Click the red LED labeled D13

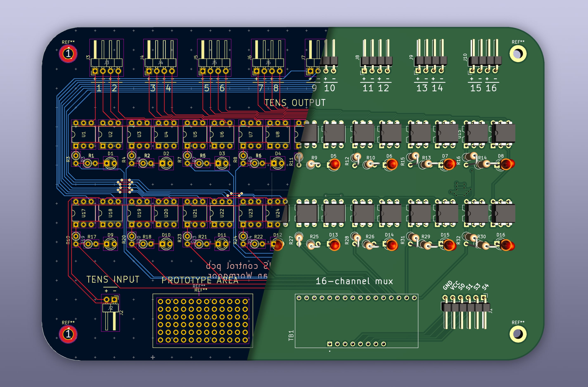pyautogui.click(x=335, y=245)
